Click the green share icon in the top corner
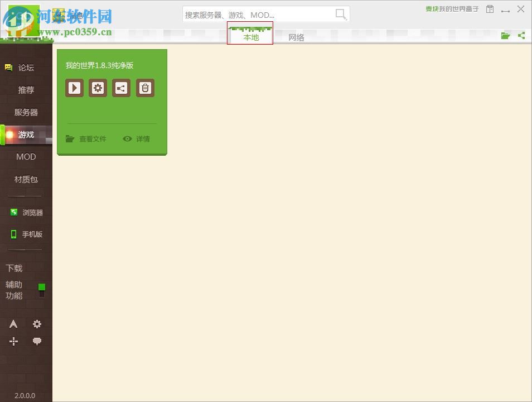 [521, 35]
